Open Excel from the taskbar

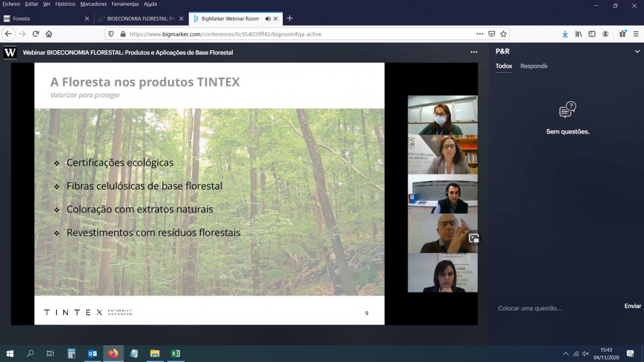click(176, 354)
